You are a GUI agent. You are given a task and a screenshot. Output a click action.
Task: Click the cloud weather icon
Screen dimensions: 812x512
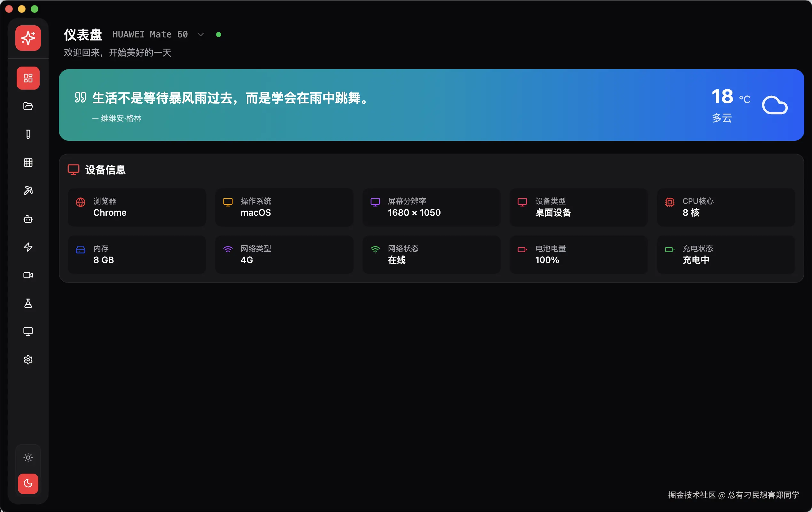pyautogui.click(x=775, y=105)
